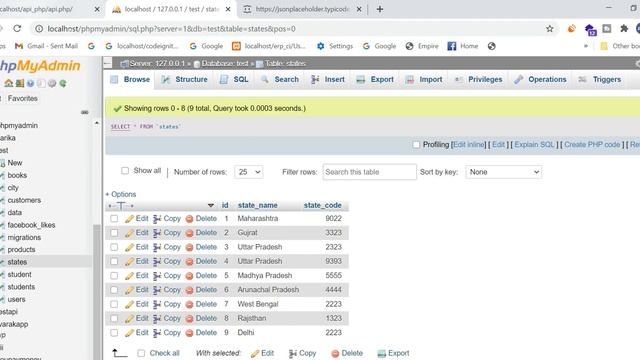Select the checkbox for Delhi row

coord(114,333)
